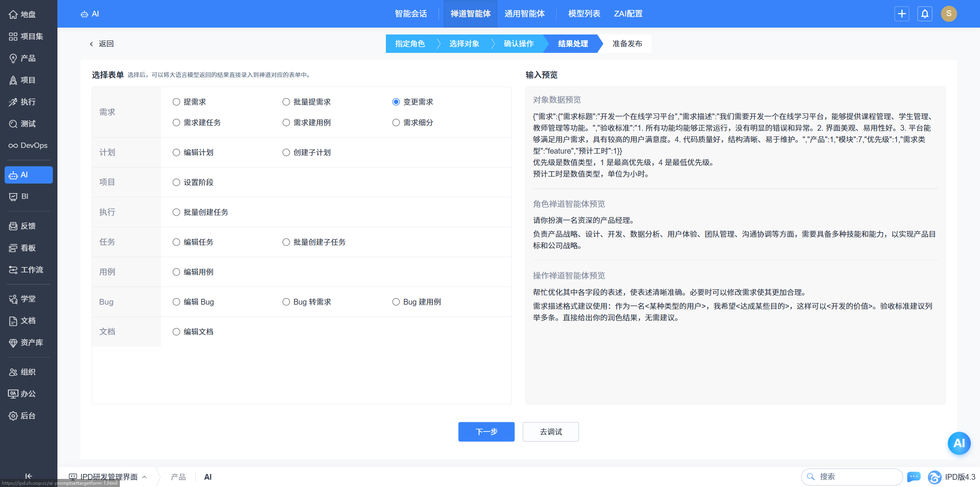980x487 pixels.
Task: Open the floating AI assistant button
Action: (x=959, y=443)
